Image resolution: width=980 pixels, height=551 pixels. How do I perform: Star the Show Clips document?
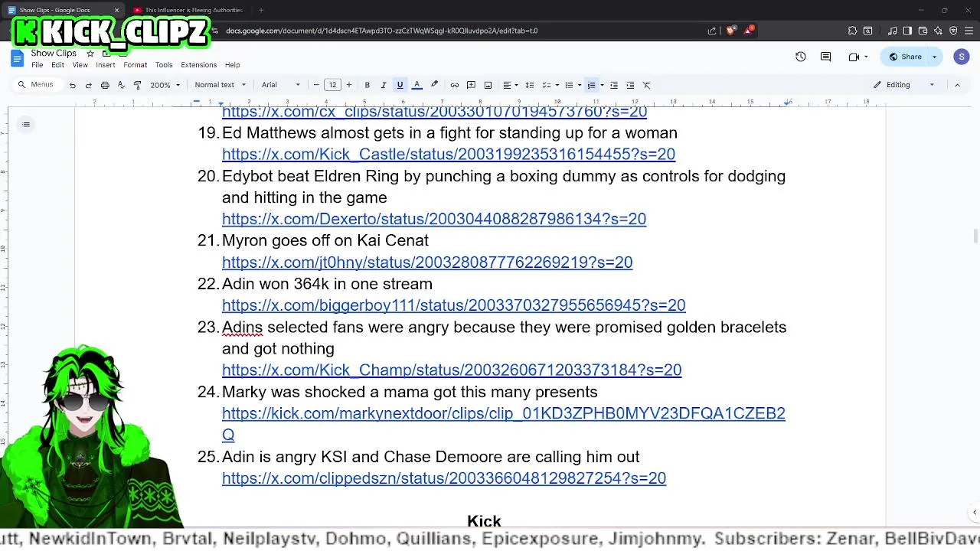click(x=90, y=53)
